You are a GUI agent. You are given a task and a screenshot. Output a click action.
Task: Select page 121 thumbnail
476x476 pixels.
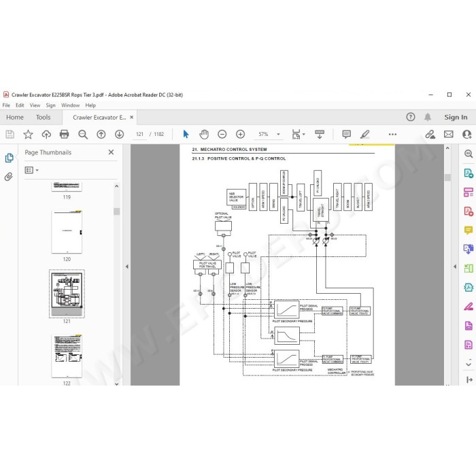[x=67, y=294]
